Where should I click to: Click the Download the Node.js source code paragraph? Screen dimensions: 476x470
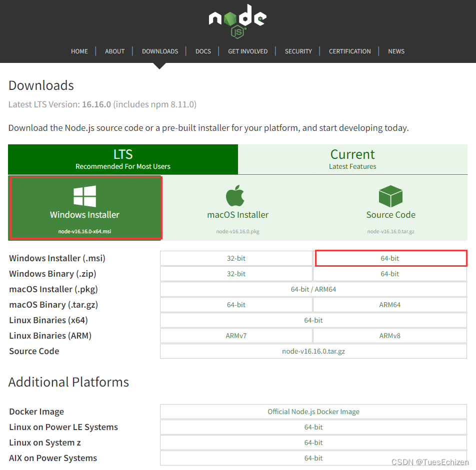(208, 128)
